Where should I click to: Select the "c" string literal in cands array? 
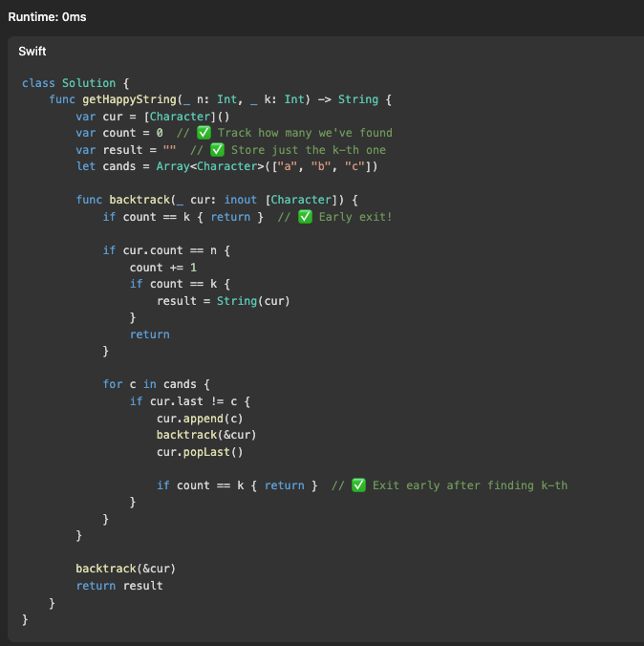[354, 166]
